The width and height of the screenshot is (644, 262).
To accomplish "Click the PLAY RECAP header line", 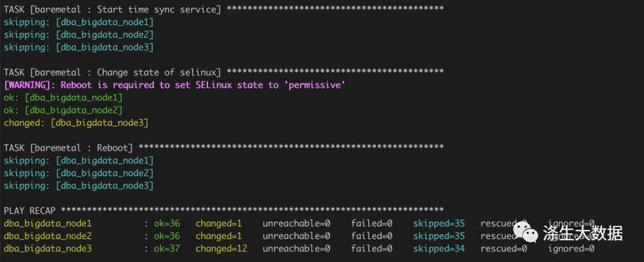I will pyautogui.click(x=223, y=211).
